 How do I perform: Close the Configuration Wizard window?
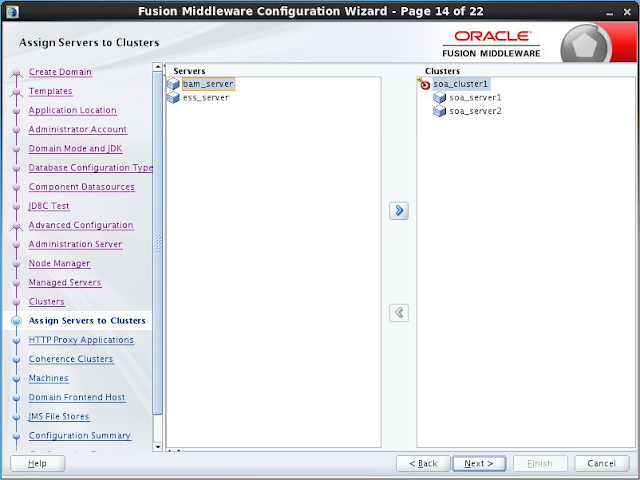[627, 12]
